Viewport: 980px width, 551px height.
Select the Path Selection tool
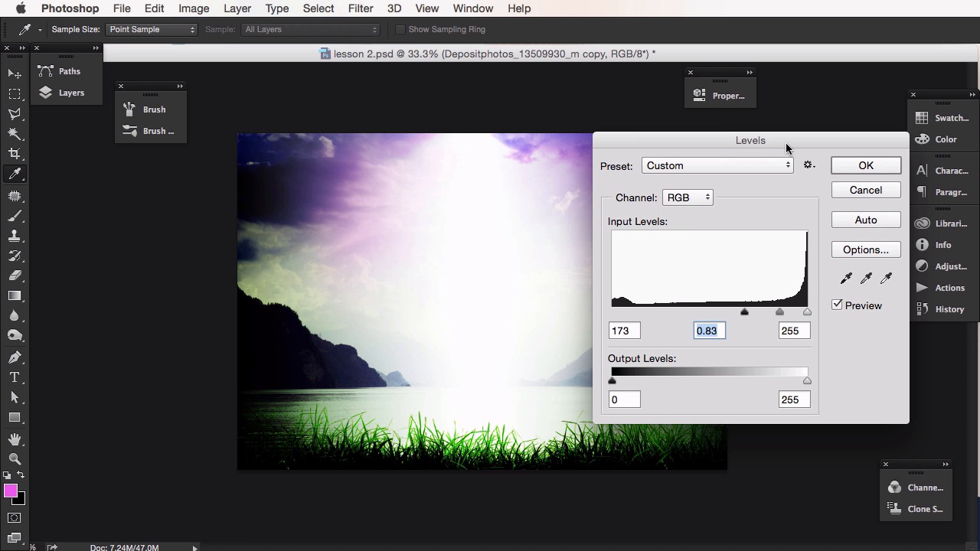click(15, 397)
